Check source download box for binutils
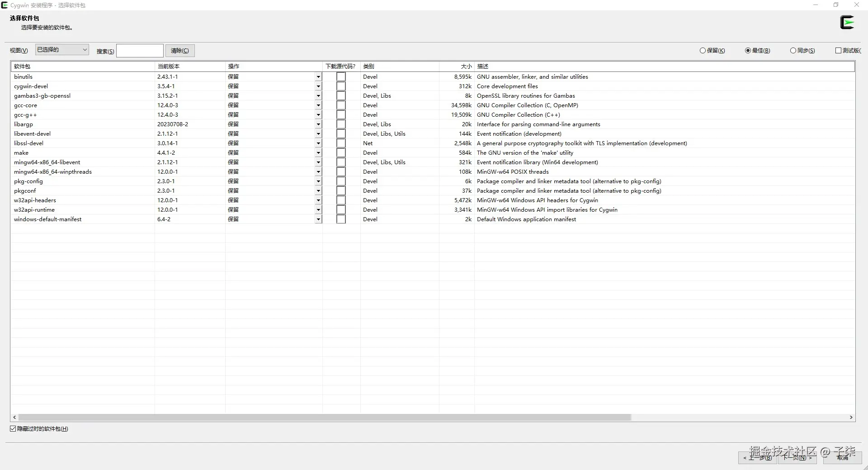The image size is (868, 470). 341,77
